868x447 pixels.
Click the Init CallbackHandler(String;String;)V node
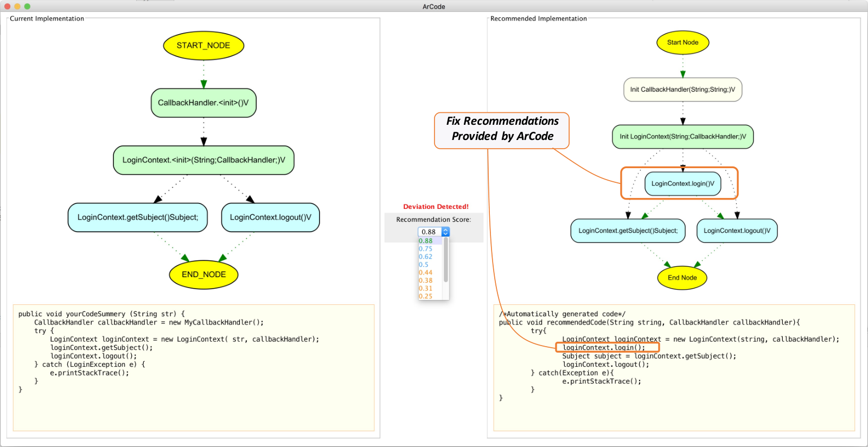(x=683, y=90)
